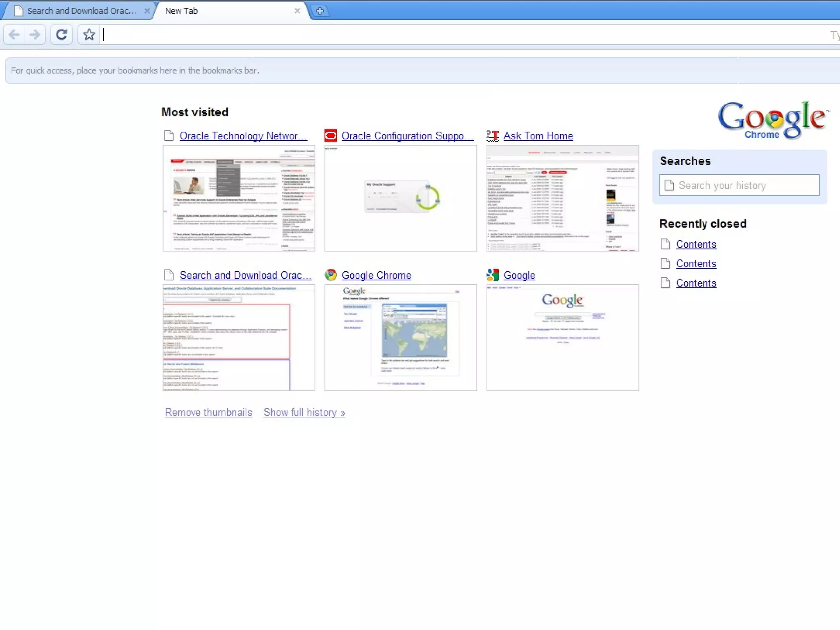Image resolution: width=840 pixels, height=630 pixels.
Task: Click the Oracle Configuration Support red favicon
Action: pyautogui.click(x=331, y=135)
